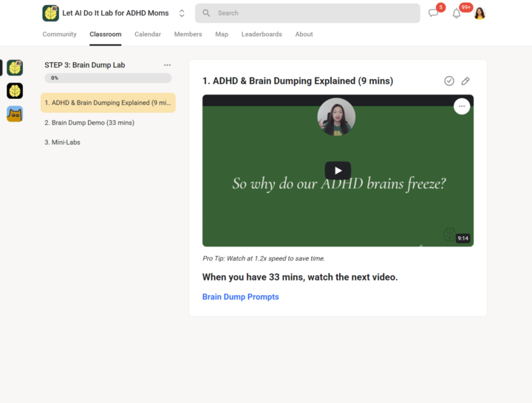Click Let AI Do It Lab community name
This screenshot has height=403, width=532.
115,13
